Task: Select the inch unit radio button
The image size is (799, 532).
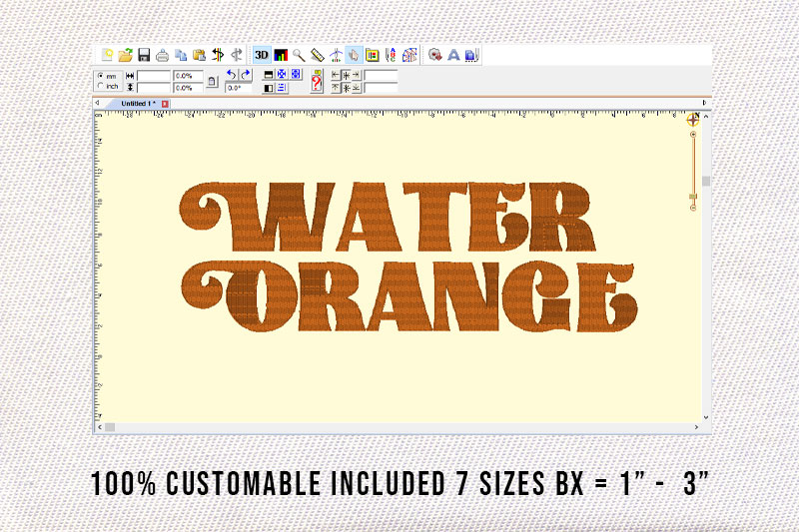Action: click(101, 86)
